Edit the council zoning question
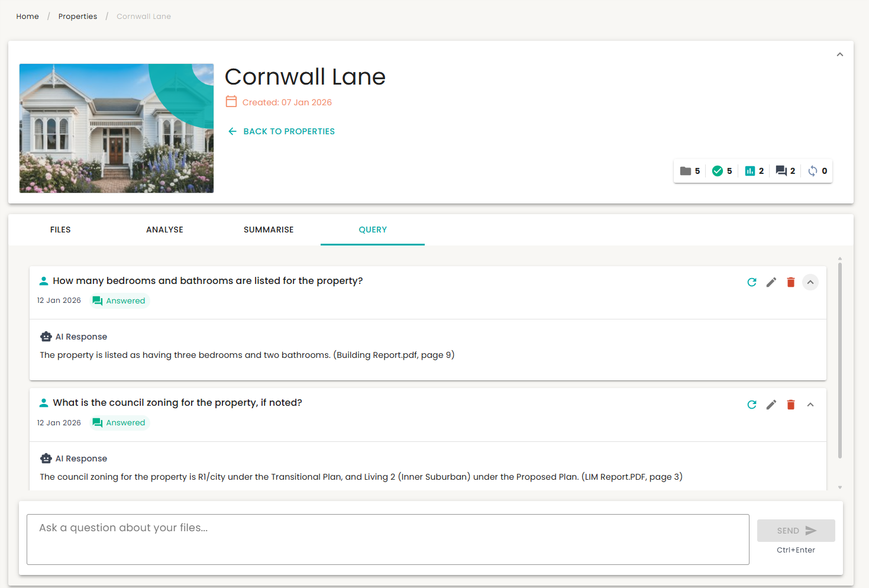Image resolution: width=869 pixels, height=588 pixels. 771,405
